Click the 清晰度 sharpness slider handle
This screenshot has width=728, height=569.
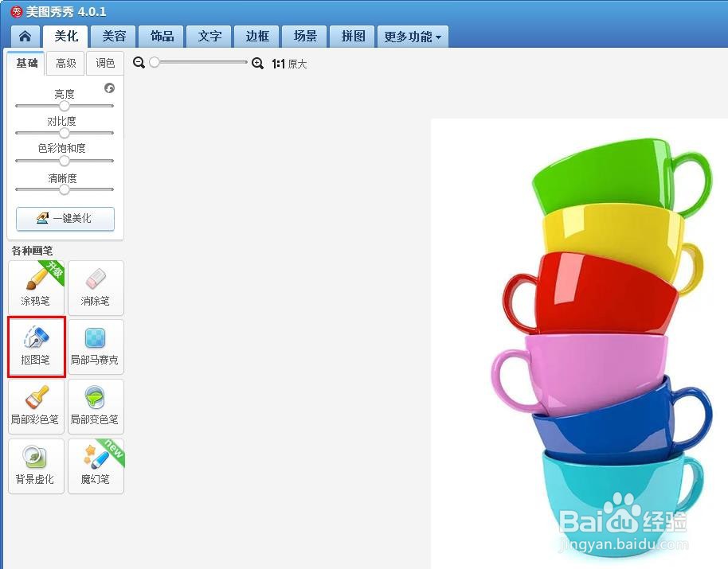[x=65, y=189]
